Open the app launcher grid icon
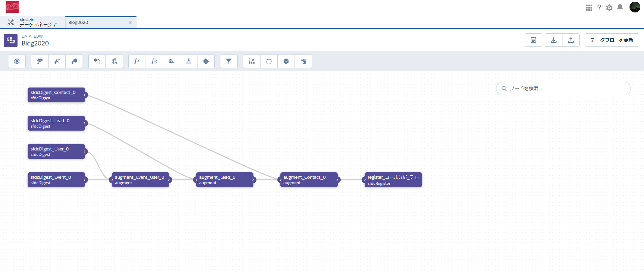Image resolution: width=644 pixels, height=275 pixels. [x=589, y=8]
